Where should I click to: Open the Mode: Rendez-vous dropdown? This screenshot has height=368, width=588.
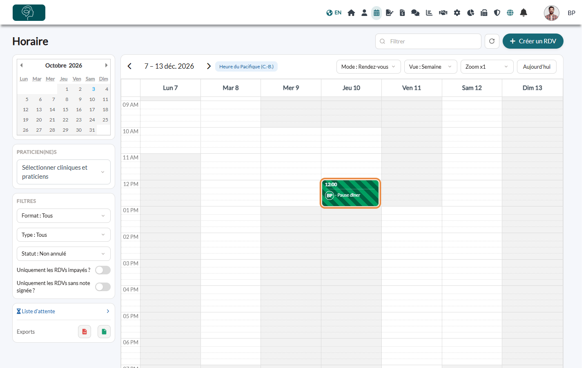369,67
